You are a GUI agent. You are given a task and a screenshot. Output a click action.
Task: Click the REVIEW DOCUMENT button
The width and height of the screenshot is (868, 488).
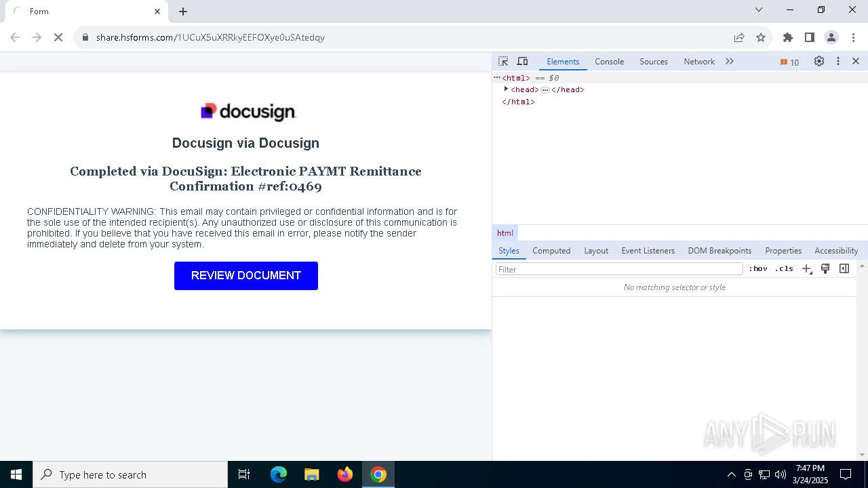[x=246, y=276]
